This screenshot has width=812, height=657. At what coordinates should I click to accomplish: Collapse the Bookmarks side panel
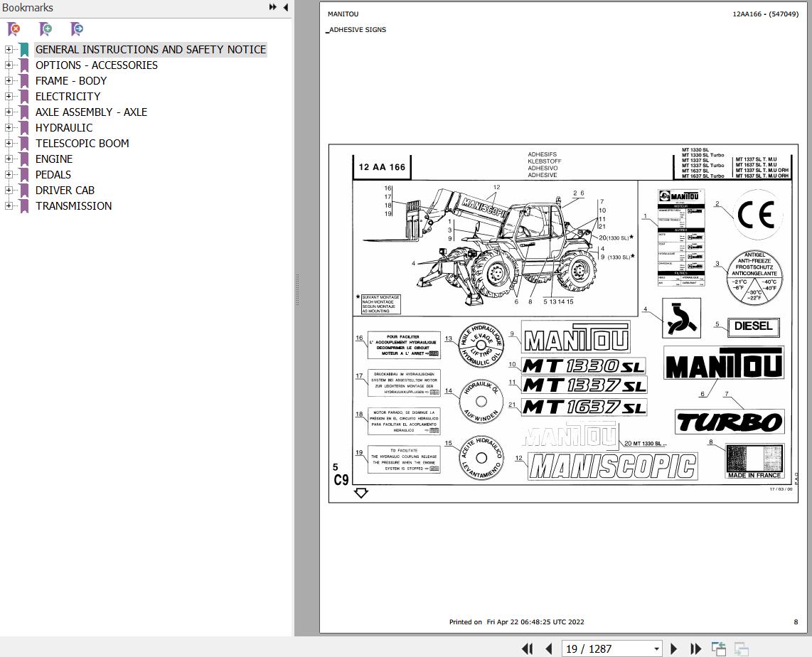[285, 7]
